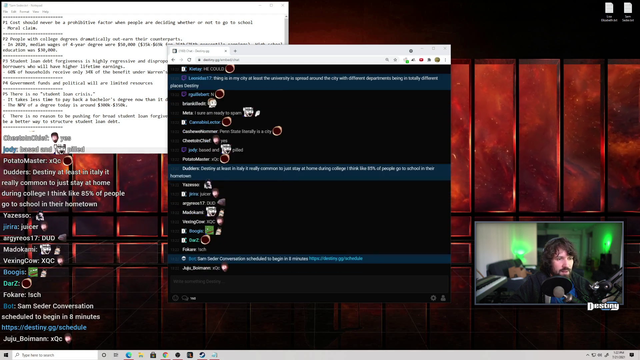Close the Destiny.gg chat tab
640x360 pixels.
click(225, 51)
